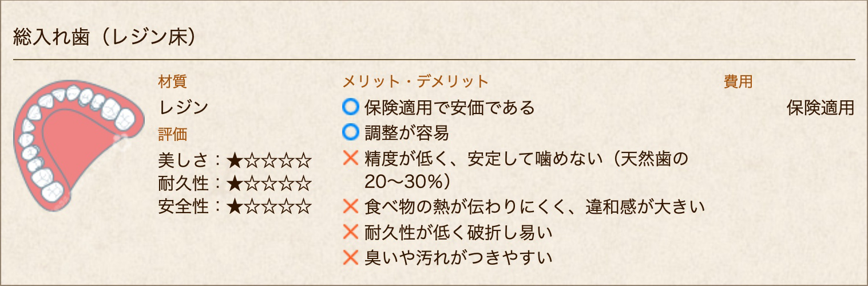Click the 総入れ歯（レジン床） heading

click(105, 38)
